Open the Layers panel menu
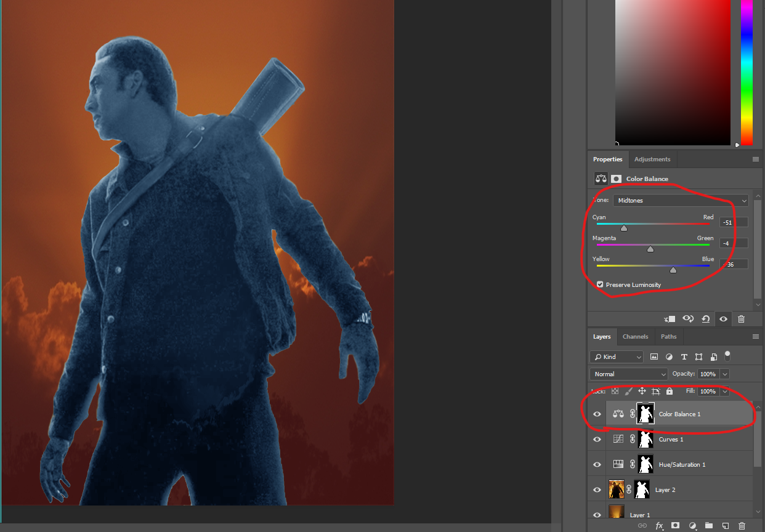The image size is (765, 532). 756,337
